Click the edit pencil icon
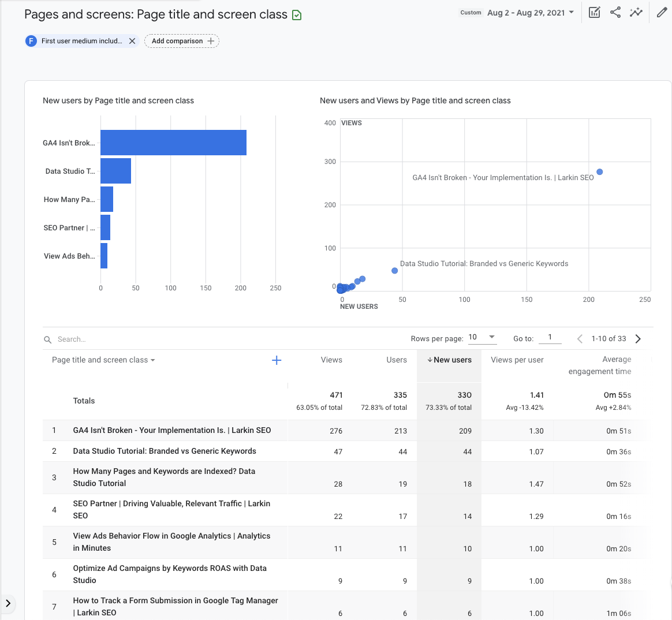Viewport: 672px width, 620px height. point(662,12)
